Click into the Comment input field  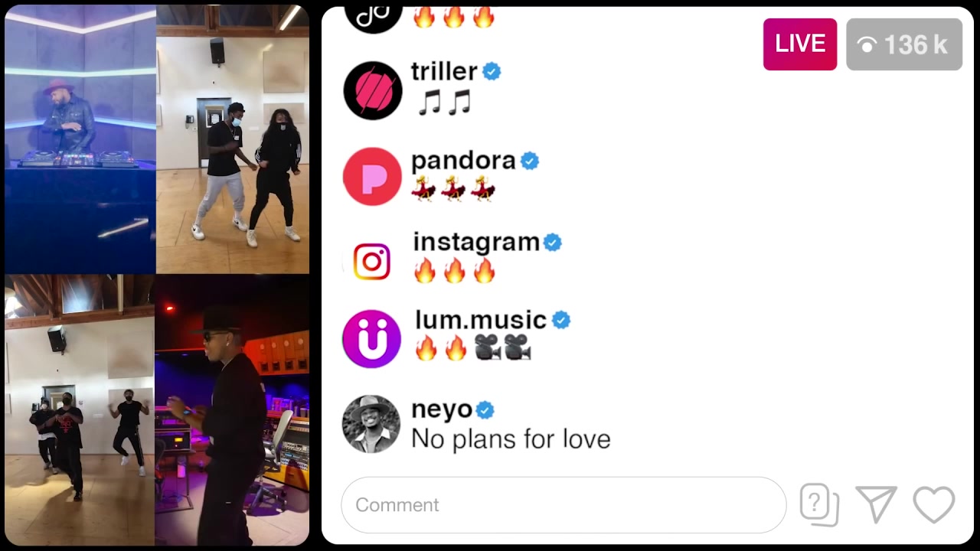563,505
